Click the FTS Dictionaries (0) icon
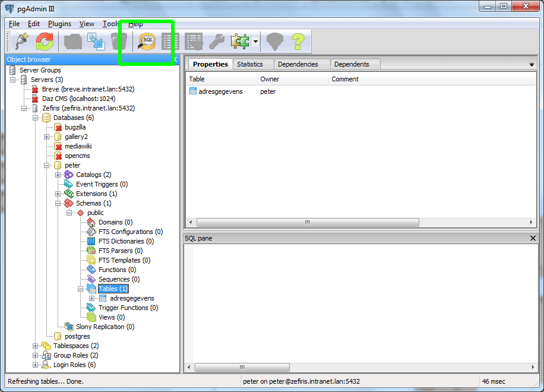Screen dimensions: 544x392 (91, 242)
